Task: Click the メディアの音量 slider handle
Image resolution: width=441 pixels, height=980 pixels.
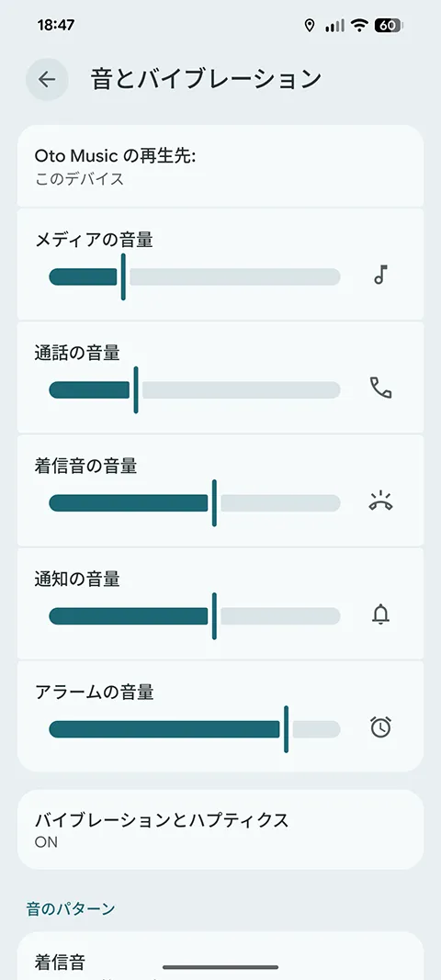Action: pos(123,276)
